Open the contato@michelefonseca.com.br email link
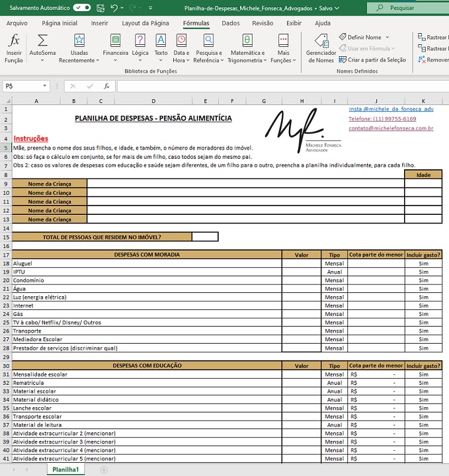 click(391, 128)
